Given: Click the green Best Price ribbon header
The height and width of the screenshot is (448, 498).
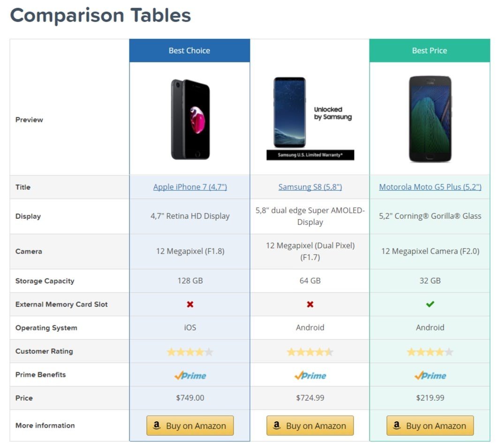Looking at the screenshot, I should (430, 51).
